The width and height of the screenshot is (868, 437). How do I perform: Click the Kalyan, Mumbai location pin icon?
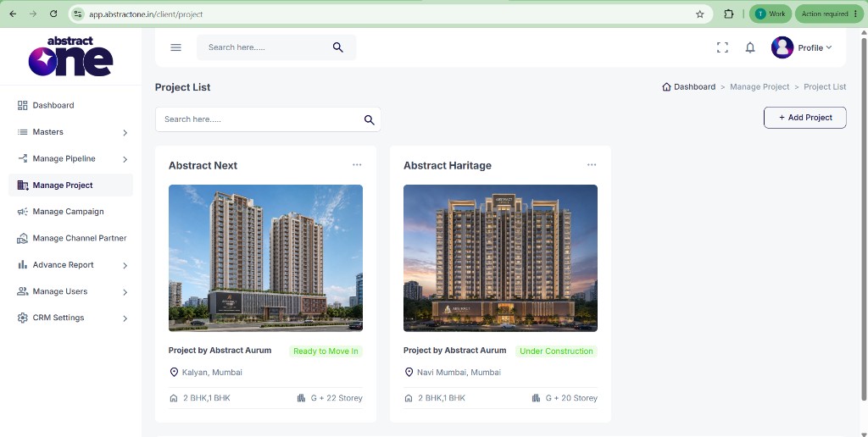click(174, 373)
